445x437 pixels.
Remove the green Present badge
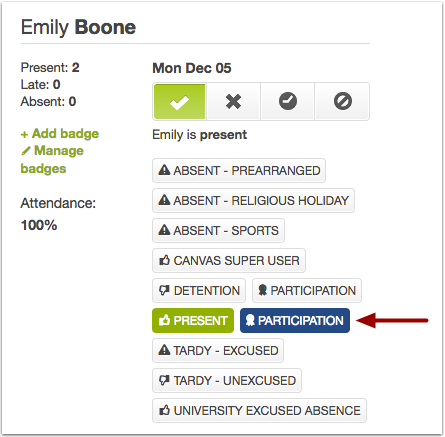coord(193,320)
